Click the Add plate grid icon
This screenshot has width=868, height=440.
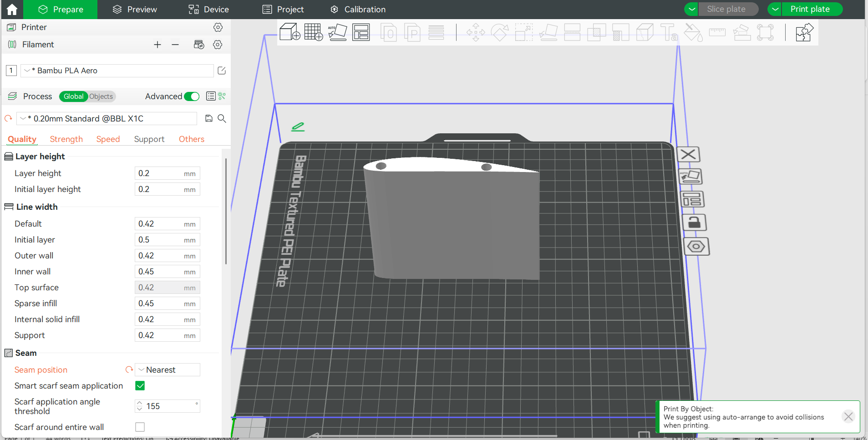313,32
